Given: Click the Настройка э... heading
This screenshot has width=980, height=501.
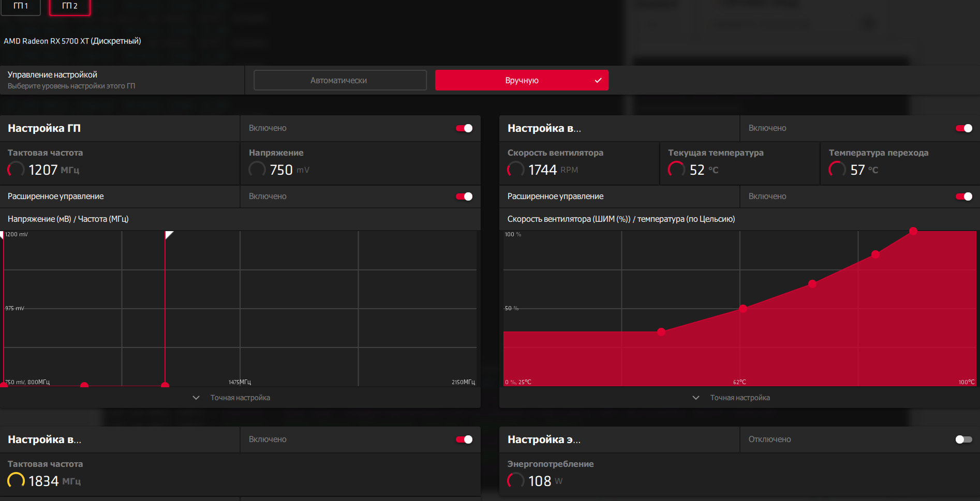Looking at the screenshot, I should tap(544, 439).
